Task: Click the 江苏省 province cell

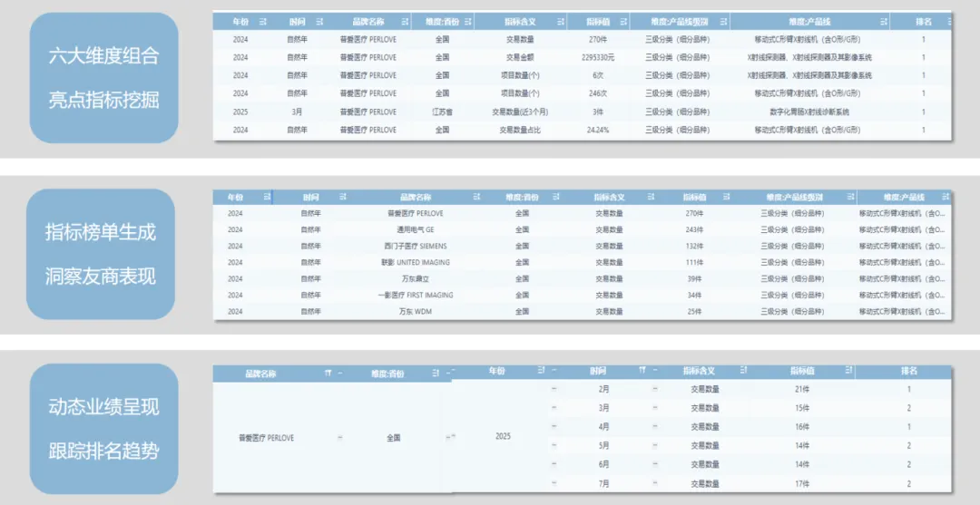Action: click(x=442, y=112)
